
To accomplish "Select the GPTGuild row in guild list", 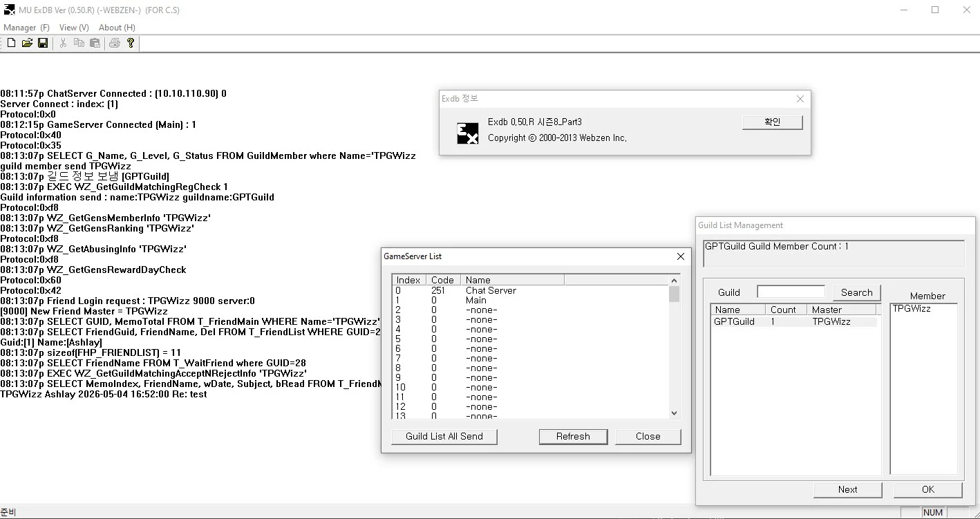I will pos(794,321).
